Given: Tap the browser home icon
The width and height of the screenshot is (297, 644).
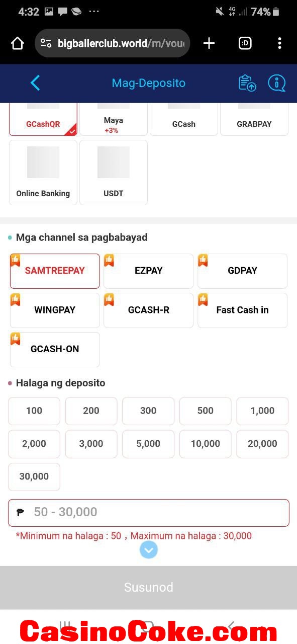Looking at the screenshot, I should 18,44.
